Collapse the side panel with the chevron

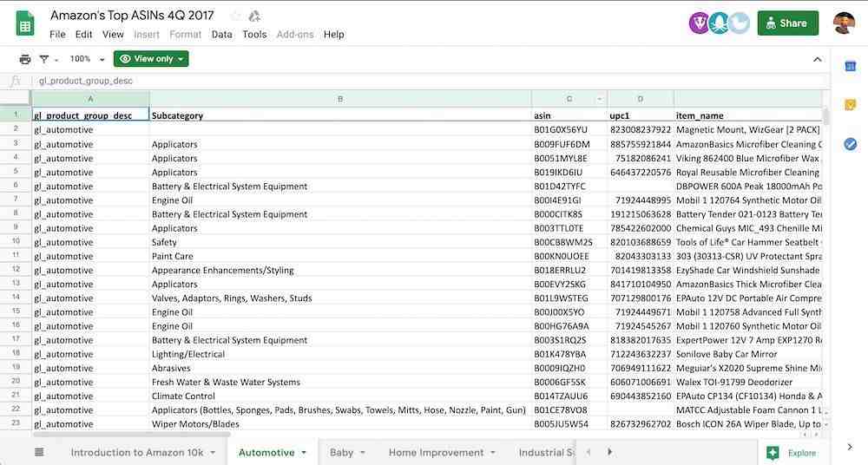tap(850, 447)
